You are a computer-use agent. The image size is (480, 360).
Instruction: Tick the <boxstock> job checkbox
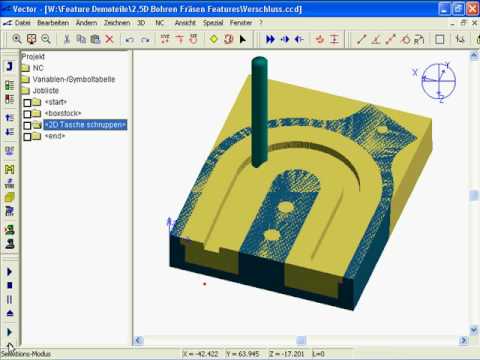[x=27, y=114]
